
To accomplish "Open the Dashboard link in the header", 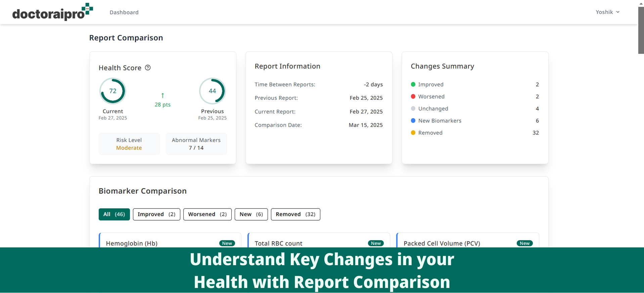I will (124, 12).
